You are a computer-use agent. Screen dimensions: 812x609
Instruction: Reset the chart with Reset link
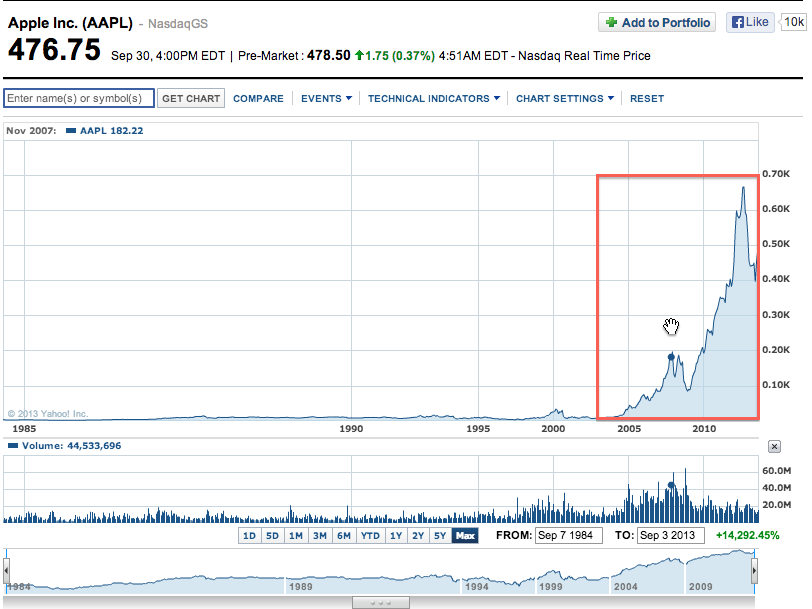click(647, 98)
